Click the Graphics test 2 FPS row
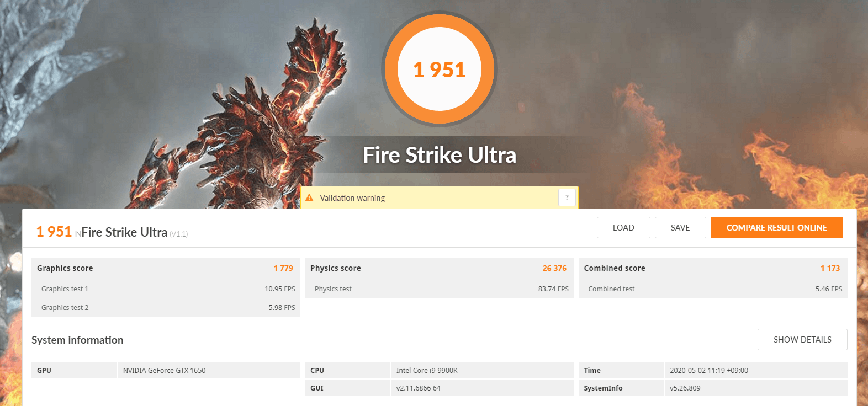Screen dimensions: 868x406 pyautogui.click(x=166, y=307)
